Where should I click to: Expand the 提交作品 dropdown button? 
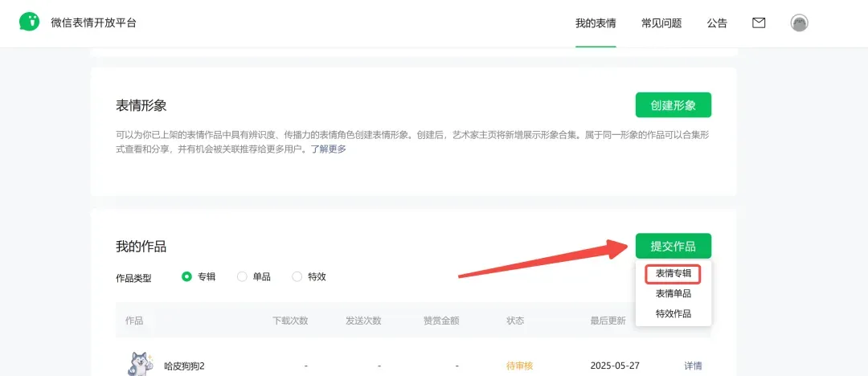point(673,246)
